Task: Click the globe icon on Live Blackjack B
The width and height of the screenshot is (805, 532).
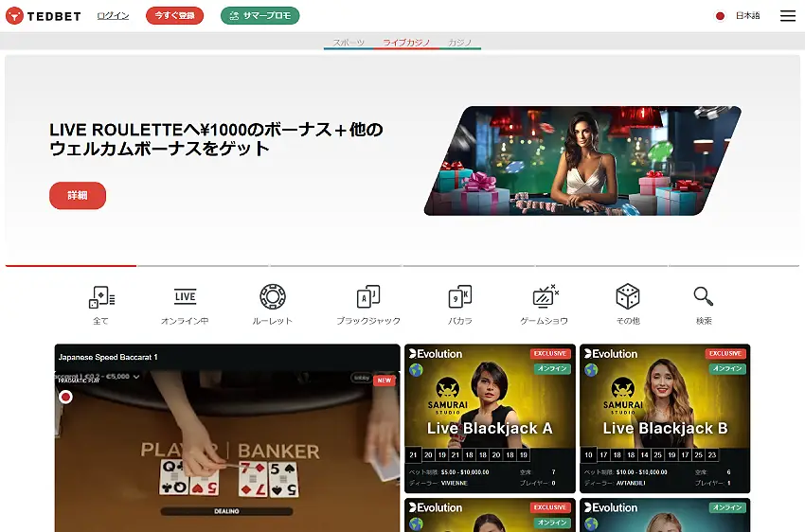Action: (x=591, y=370)
